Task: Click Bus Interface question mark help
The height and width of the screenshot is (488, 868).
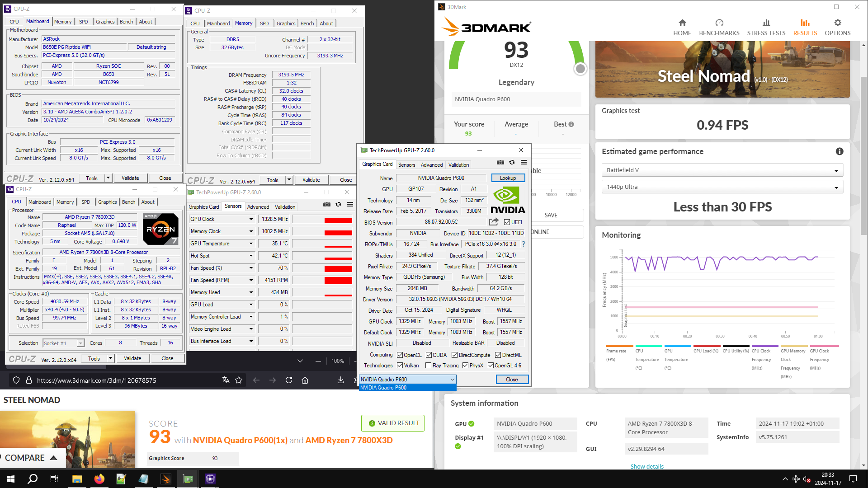Action: [524, 244]
